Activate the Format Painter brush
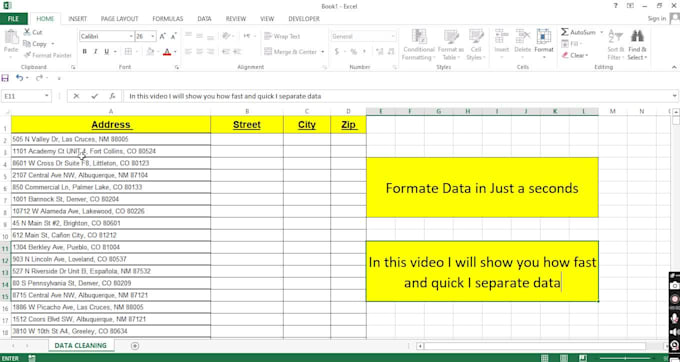Screen dimensions: 680x362 [48, 55]
